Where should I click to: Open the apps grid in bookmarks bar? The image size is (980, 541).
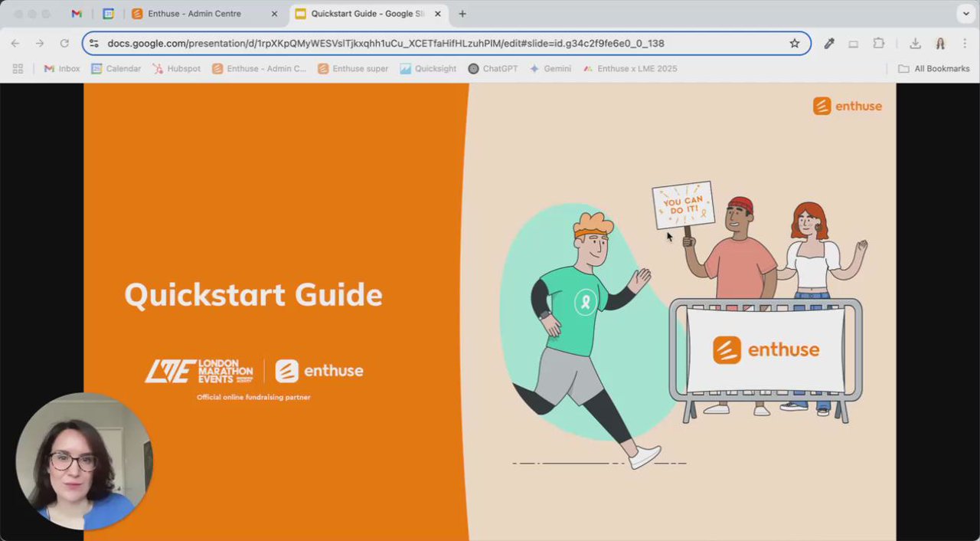pos(18,68)
